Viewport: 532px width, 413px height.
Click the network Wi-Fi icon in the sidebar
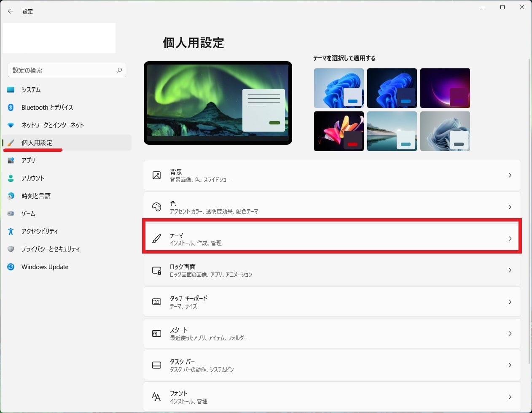tap(11, 125)
